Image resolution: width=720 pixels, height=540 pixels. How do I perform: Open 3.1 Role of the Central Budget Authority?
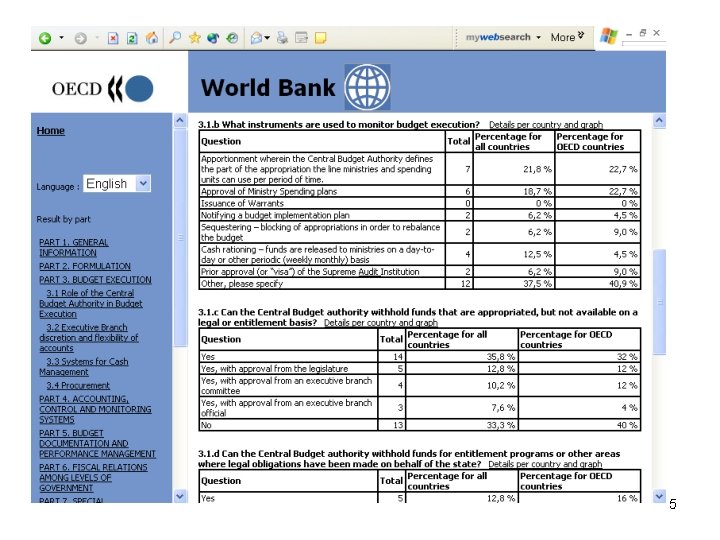90,304
